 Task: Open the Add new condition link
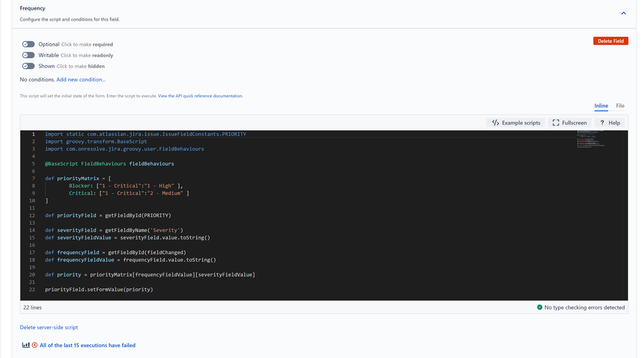tap(81, 79)
